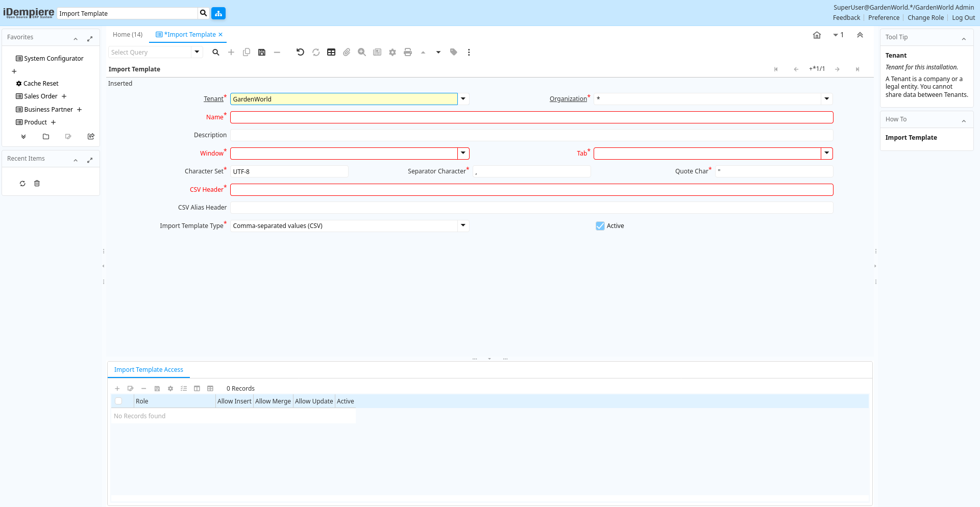Expand the Import Template Type dropdown
Image resolution: width=980 pixels, height=507 pixels.
coord(463,226)
